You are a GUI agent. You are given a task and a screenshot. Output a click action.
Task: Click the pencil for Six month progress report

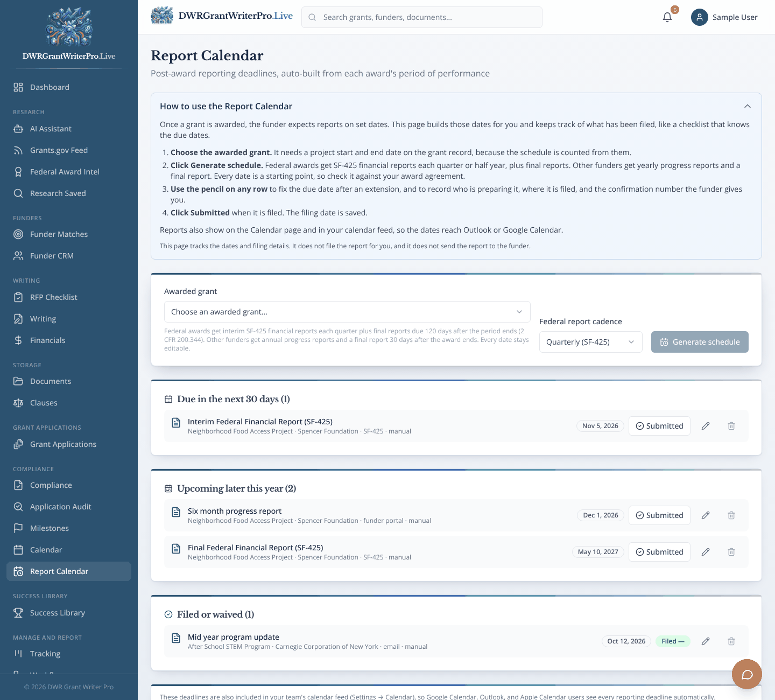coord(706,515)
